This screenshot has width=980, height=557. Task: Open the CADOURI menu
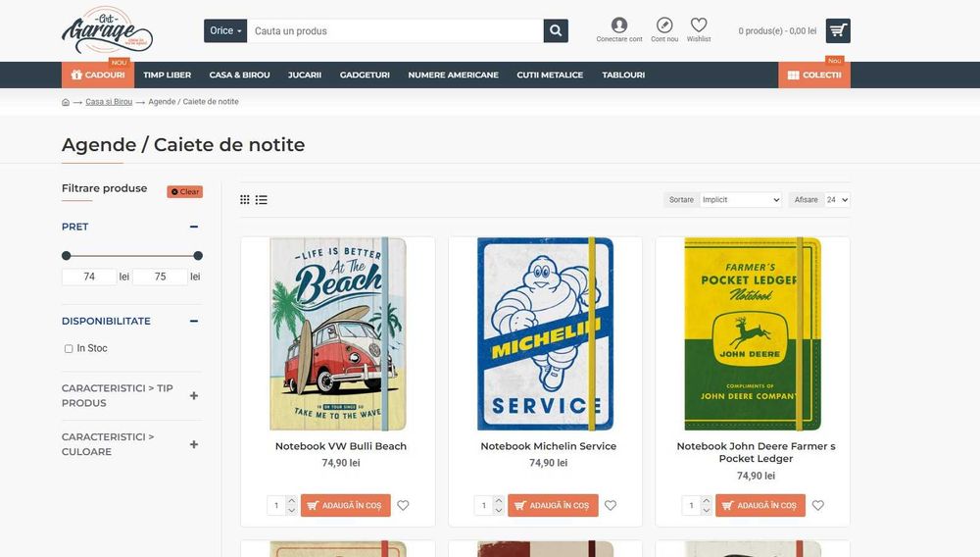[97, 75]
